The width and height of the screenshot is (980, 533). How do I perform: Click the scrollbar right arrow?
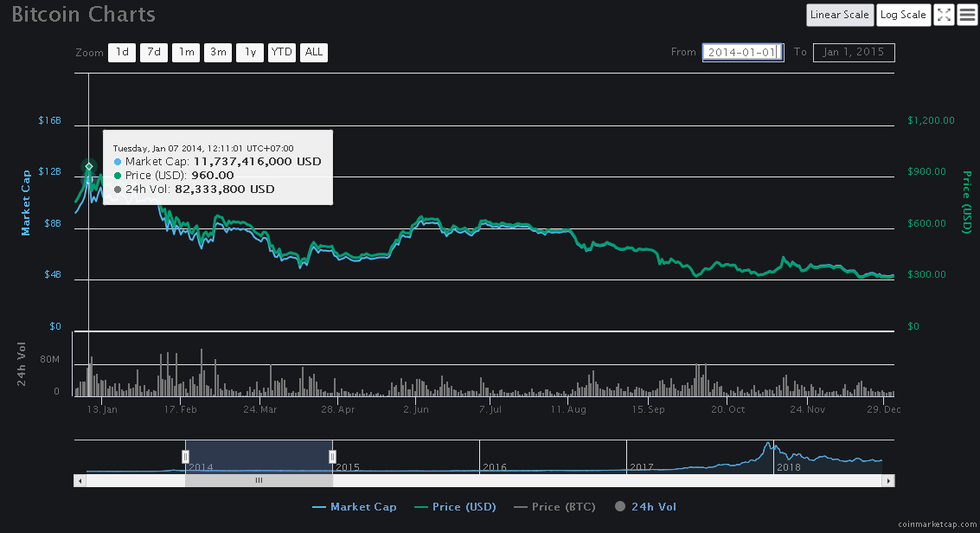888,480
